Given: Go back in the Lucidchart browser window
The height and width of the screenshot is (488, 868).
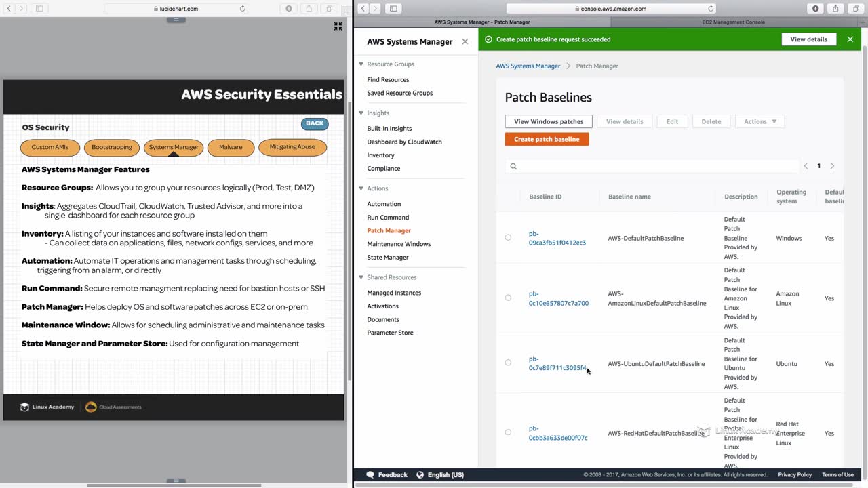Looking at the screenshot, I should [9, 9].
